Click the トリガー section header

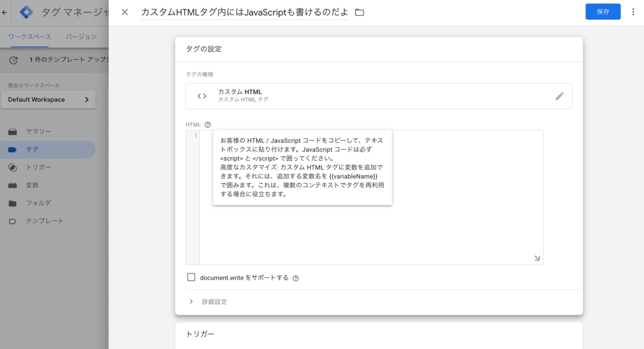(200, 334)
